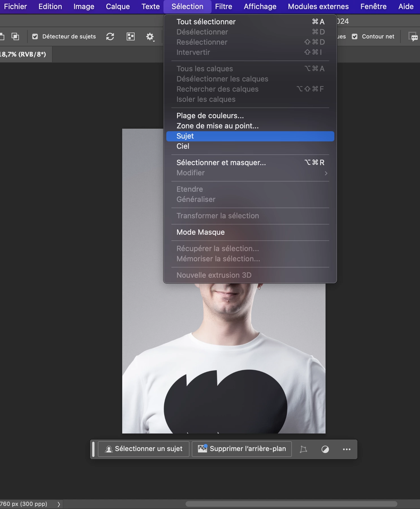Click Zone de mise au point…
Screen dimensions: 420x509
[250, 126]
